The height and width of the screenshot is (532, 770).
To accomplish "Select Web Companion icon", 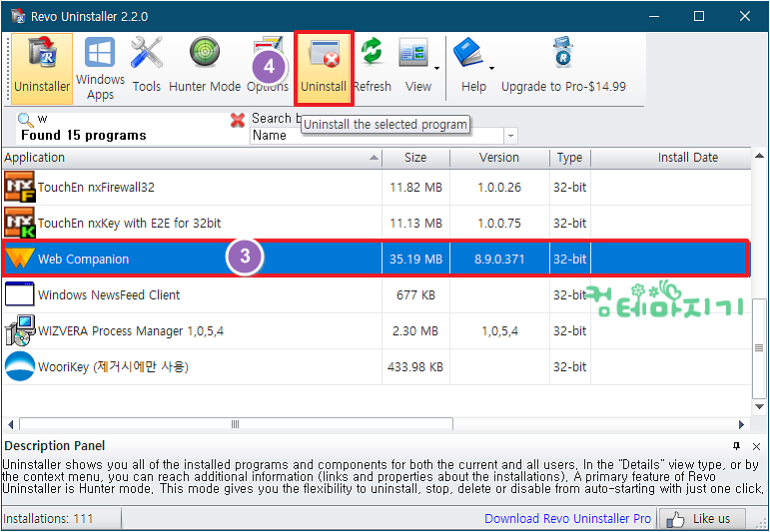I will [x=20, y=259].
